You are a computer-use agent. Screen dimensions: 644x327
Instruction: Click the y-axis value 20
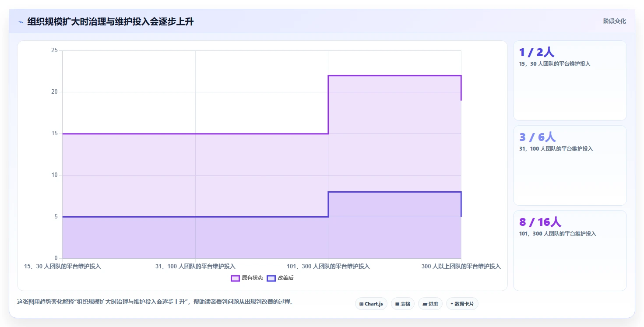[55, 92]
